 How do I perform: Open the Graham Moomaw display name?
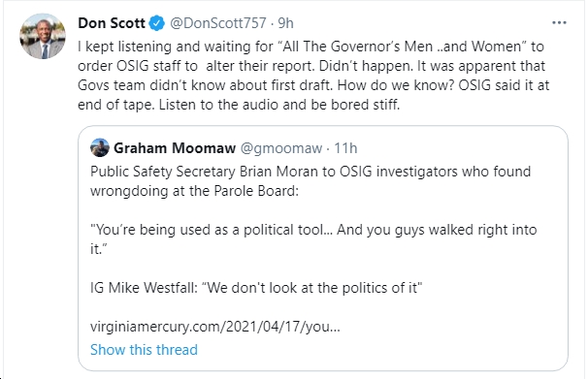(175, 148)
